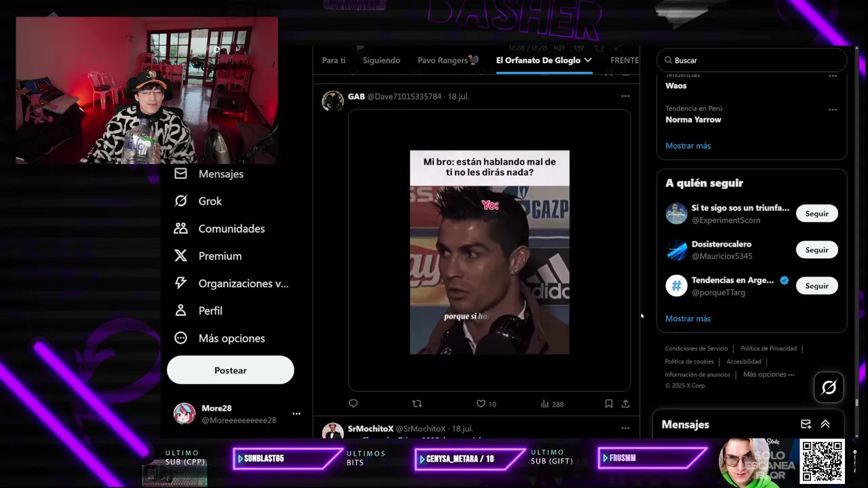Screen dimensions: 868x488
Task: Open @Dave71015335784 handle link
Action: (404, 97)
